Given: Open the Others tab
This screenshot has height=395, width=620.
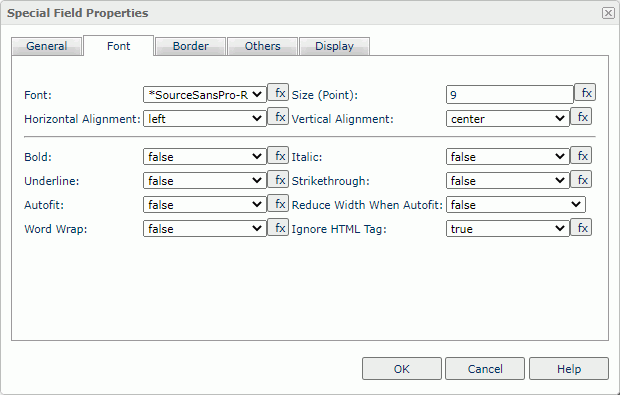Looking at the screenshot, I should point(263,46).
